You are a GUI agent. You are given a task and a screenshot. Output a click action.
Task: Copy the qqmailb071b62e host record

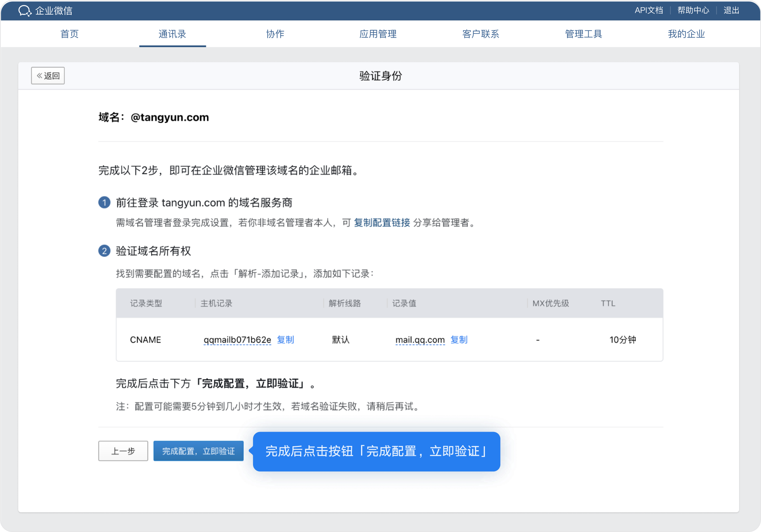coord(285,340)
